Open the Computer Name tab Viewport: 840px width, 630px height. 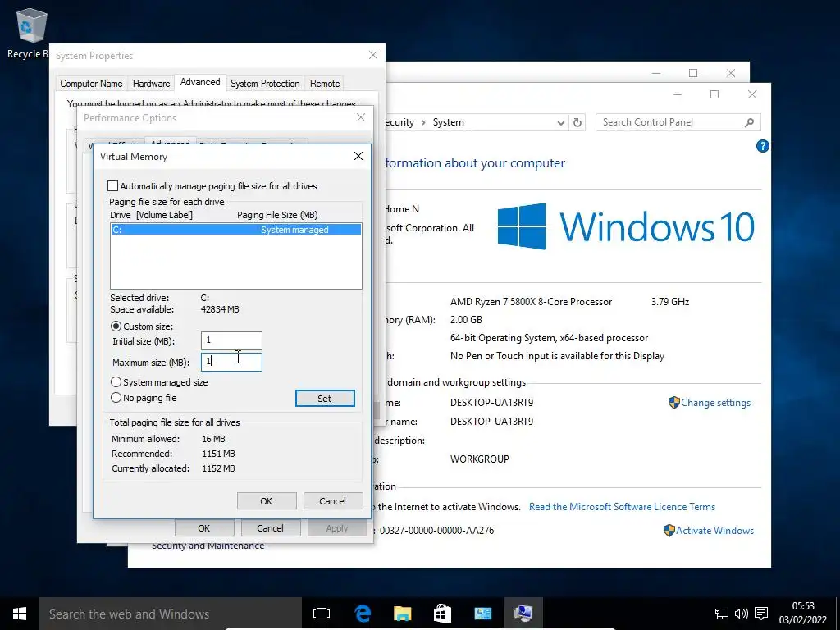coord(91,84)
